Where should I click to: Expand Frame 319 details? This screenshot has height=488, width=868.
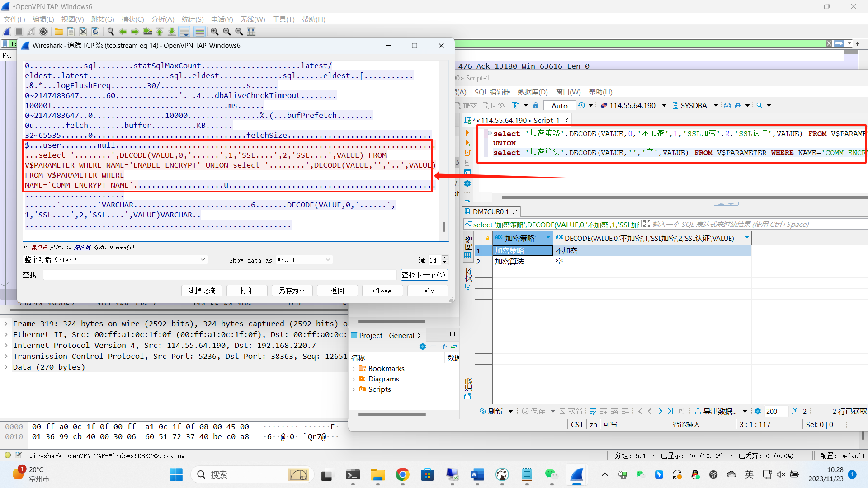6,324
